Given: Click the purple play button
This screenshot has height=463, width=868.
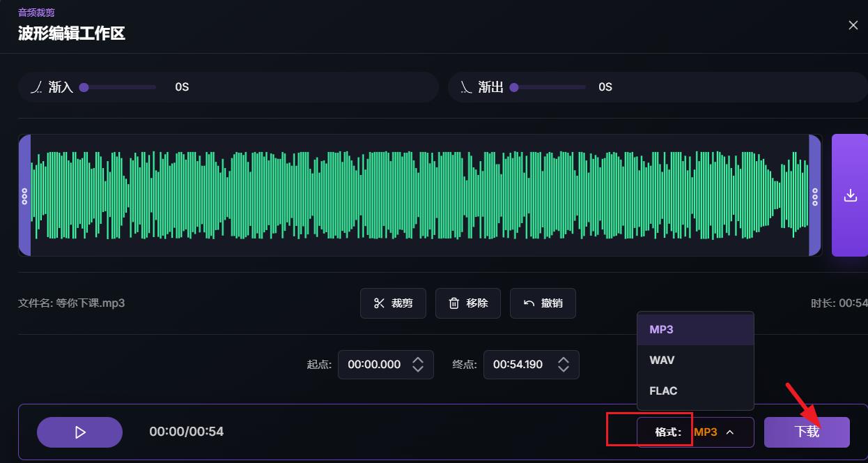Looking at the screenshot, I should tap(79, 432).
